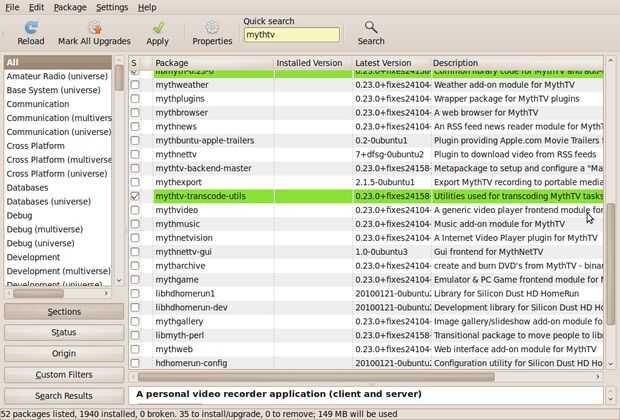Click the Search Results button

click(64, 395)
